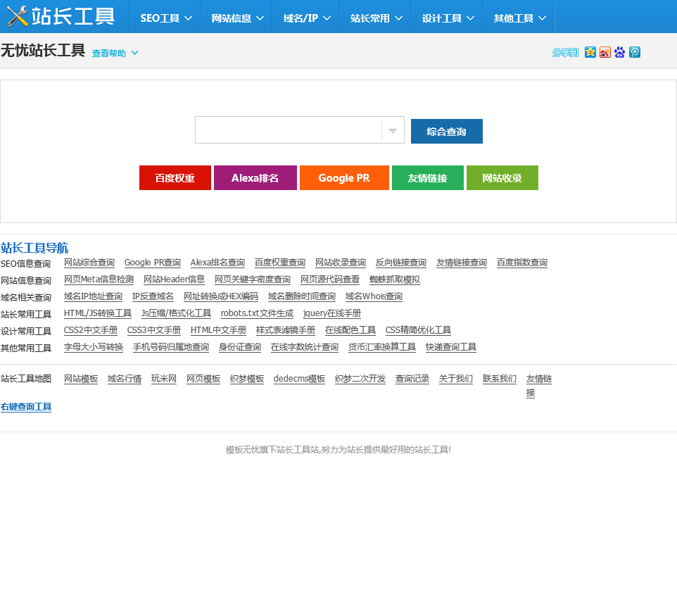The image size is (677, 616).
Task: Open 百度权重查询 link
Action: (280, 263)
